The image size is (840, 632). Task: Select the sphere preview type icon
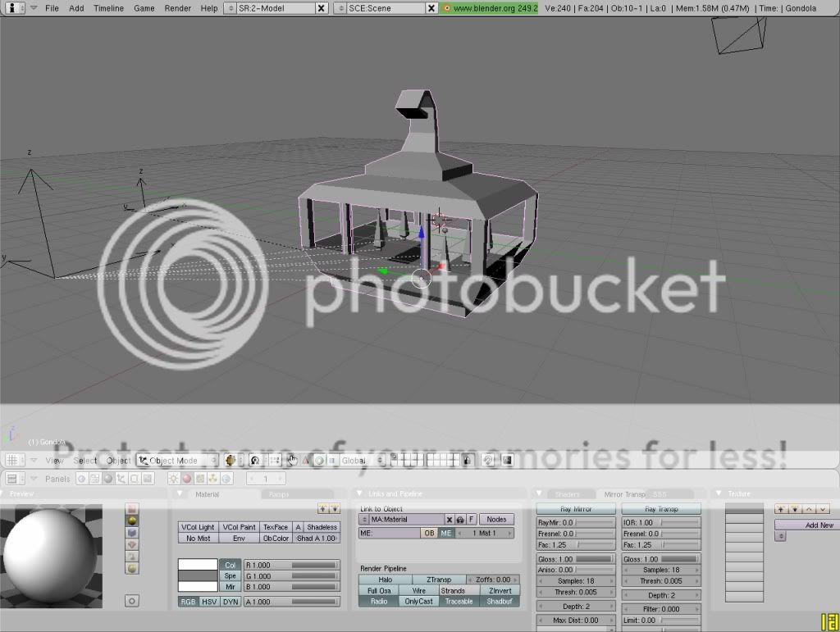131,520
